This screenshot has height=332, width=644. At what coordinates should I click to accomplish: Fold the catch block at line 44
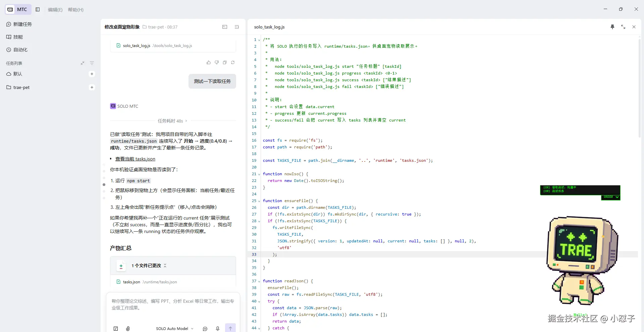259,328
